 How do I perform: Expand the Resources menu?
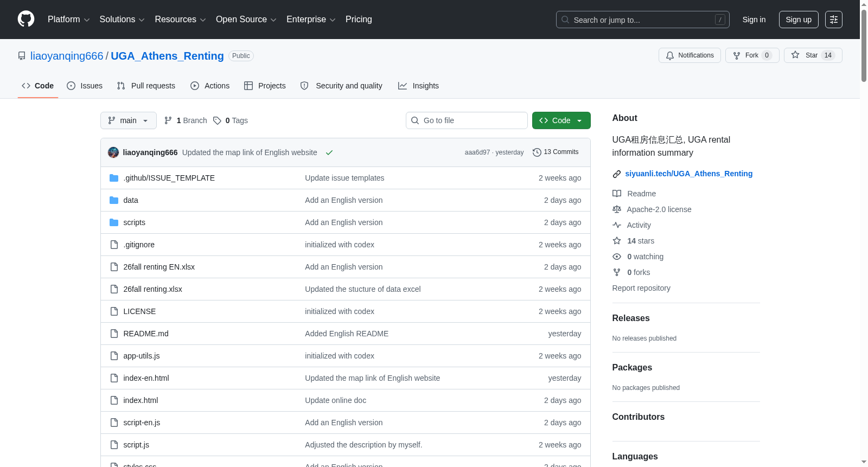point(180,20)
